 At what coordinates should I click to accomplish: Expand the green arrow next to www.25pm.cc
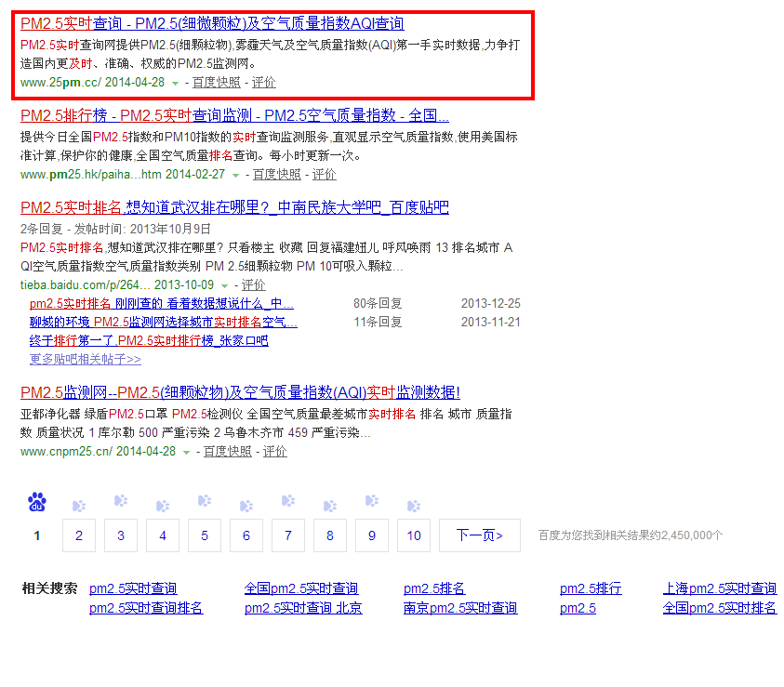[x=175, y=83]
